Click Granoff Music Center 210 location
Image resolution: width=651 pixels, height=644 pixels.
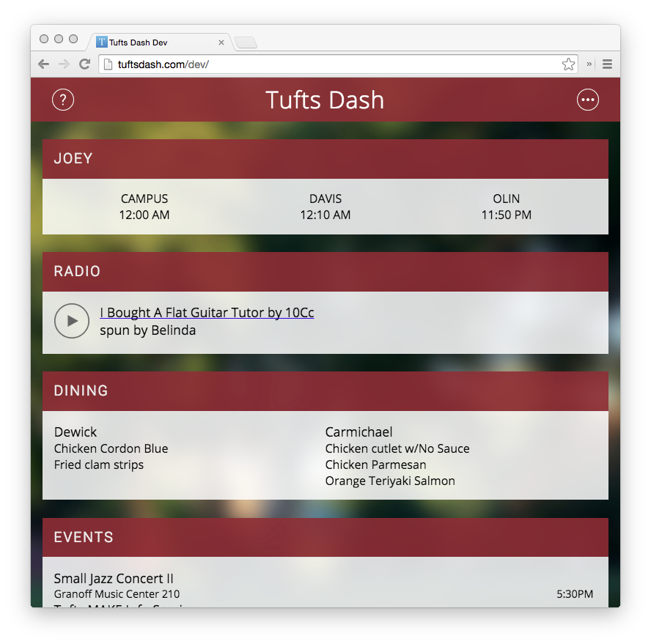(117, 593)
